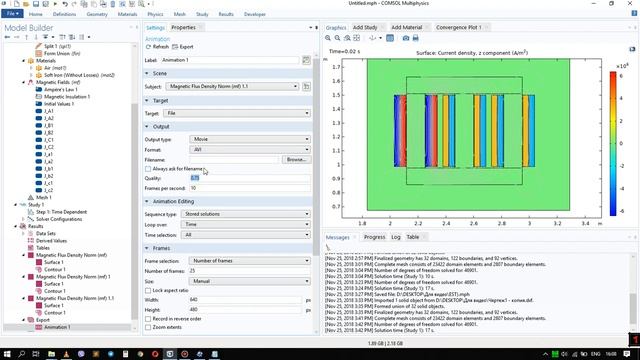Open the Size dropdown set to Manual
This screenshot has height=360, width=640.
coord(250,281)
